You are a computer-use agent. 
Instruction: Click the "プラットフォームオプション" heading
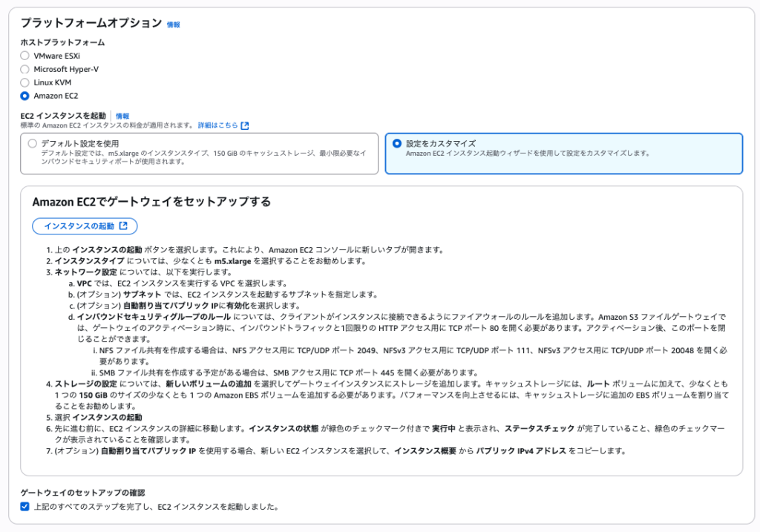(91, 23)
